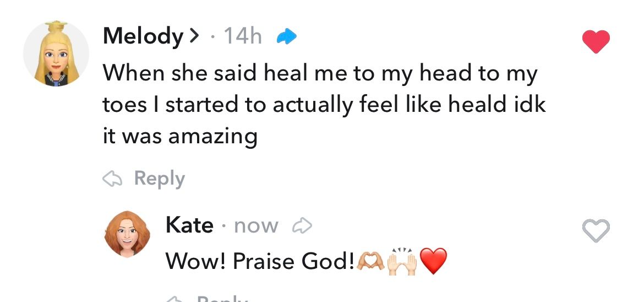
Task: Click the raised hands emoji in Kate's reply
Action: 402,261
